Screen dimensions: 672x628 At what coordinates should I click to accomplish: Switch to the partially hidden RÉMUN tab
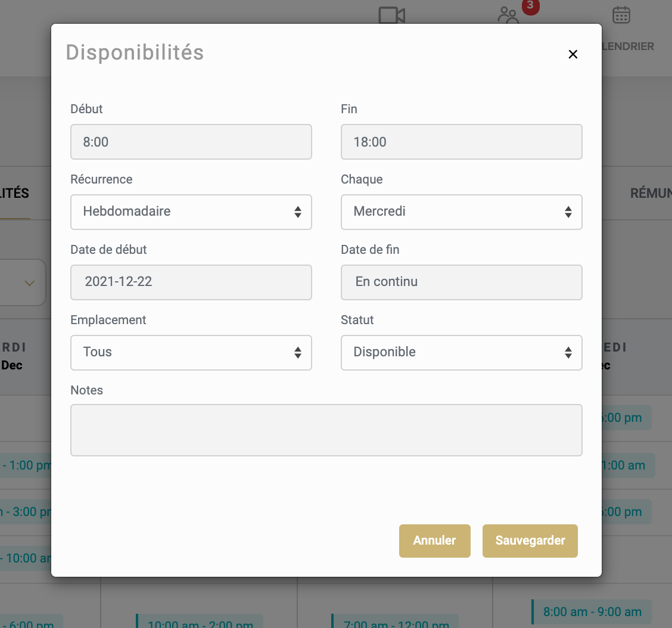click(x=651, y=193)
